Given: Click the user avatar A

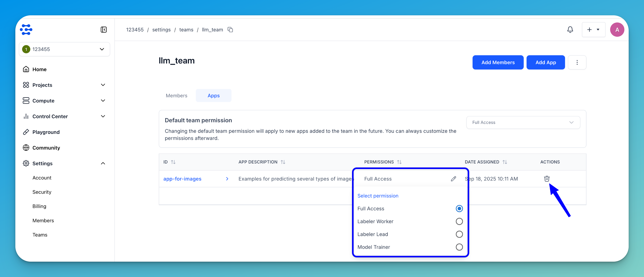Looking at the screenshot, I should click(x=617, y=30).
